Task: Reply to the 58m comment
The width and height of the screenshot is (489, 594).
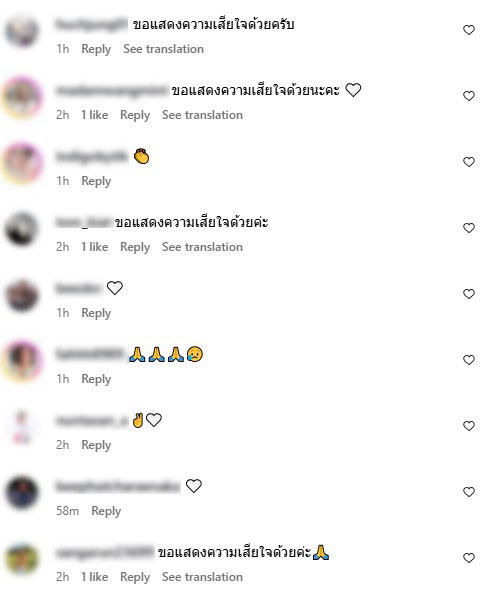Action: point(106,511)
